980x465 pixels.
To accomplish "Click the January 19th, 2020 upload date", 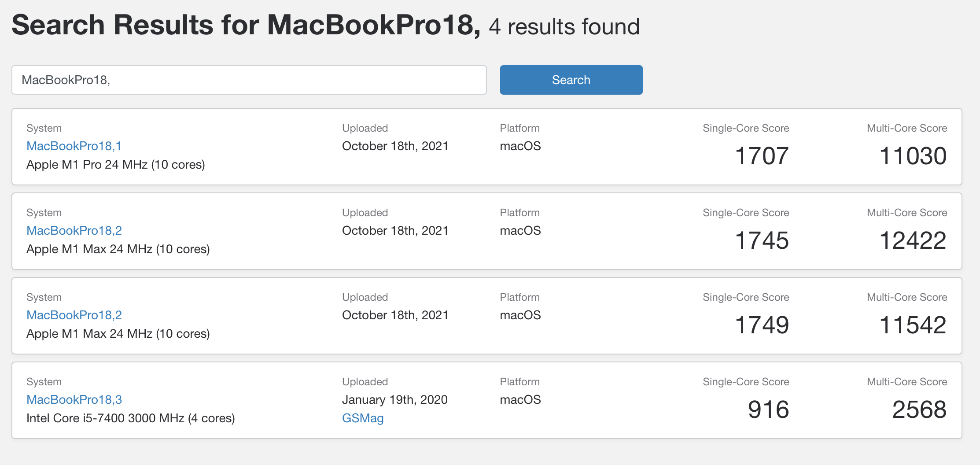I will [394, 399].
